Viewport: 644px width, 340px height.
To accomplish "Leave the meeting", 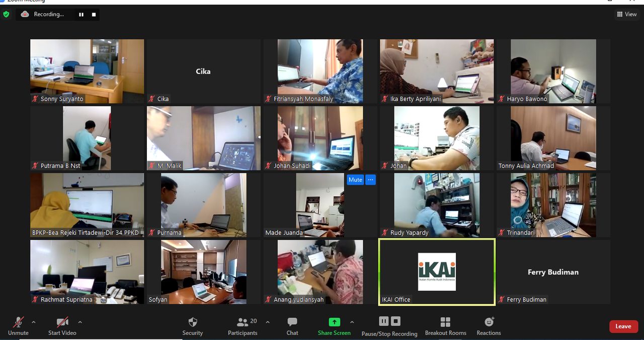I will [x=623, y=326].
